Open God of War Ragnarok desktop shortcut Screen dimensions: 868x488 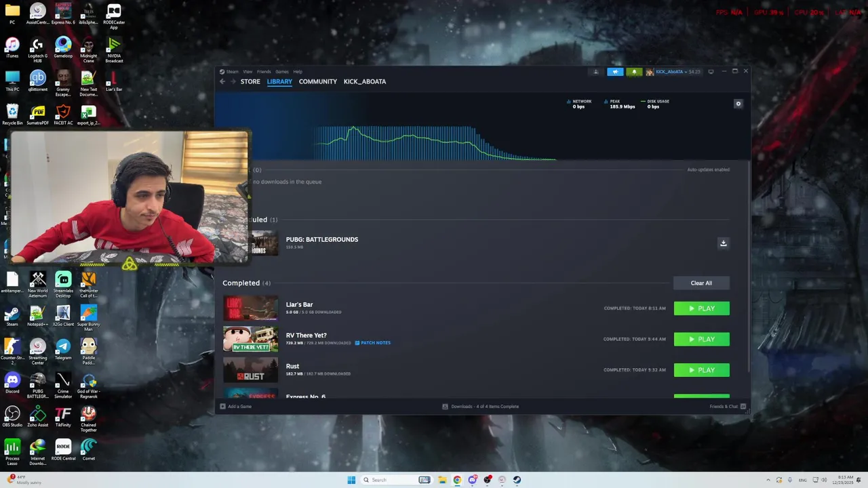88,386
